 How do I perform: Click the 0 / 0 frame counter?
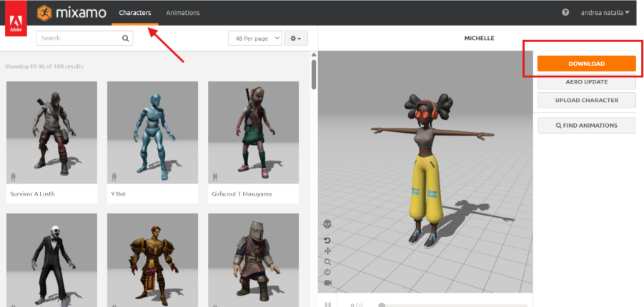356,305
